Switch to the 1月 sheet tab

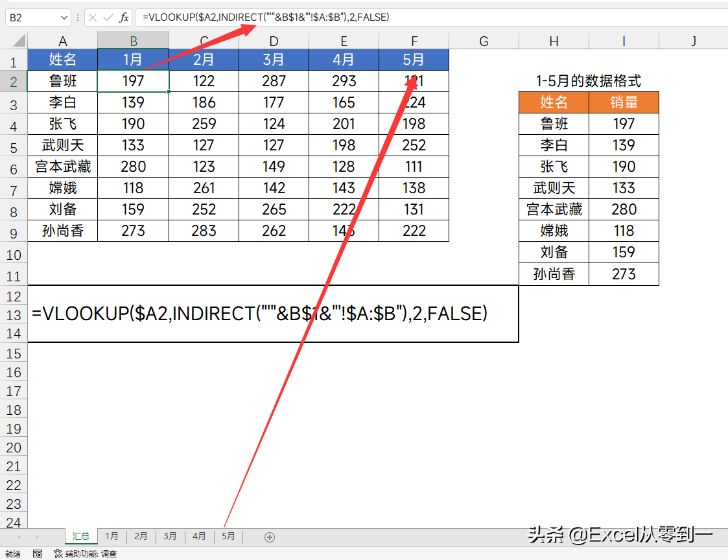tap(112, 536)
